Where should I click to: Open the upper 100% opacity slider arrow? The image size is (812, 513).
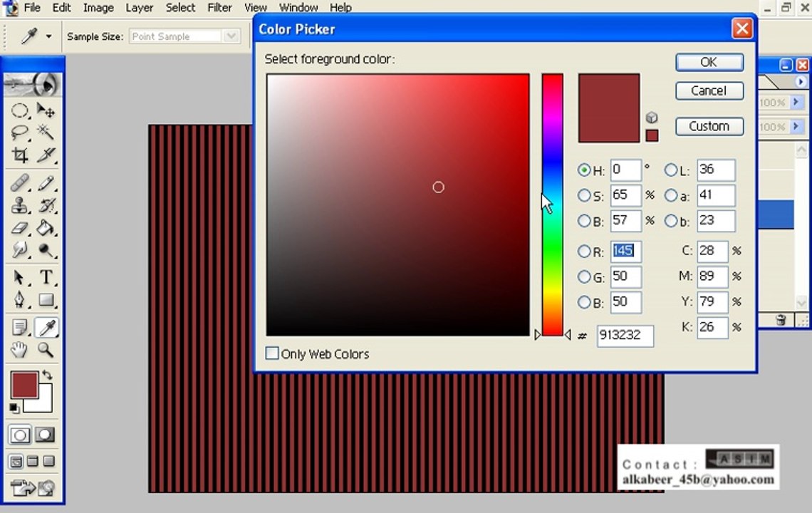(796, 102)
